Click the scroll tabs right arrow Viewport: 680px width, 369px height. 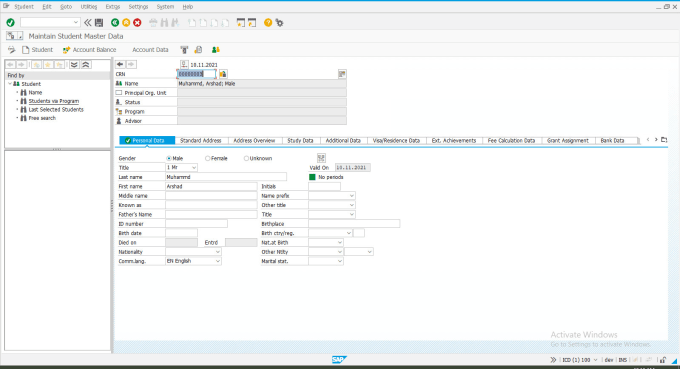(x=656, y=140)
